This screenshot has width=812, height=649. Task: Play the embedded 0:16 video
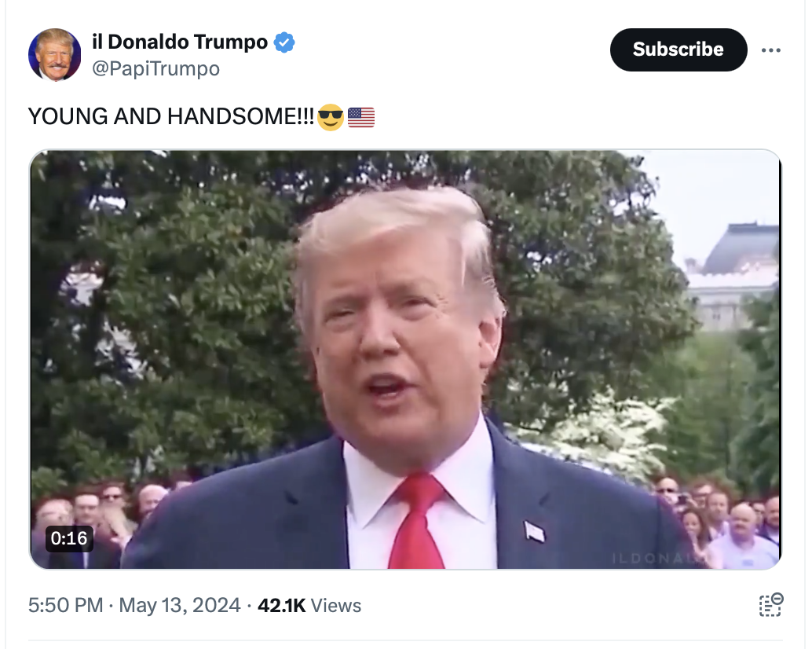(405, 359)
